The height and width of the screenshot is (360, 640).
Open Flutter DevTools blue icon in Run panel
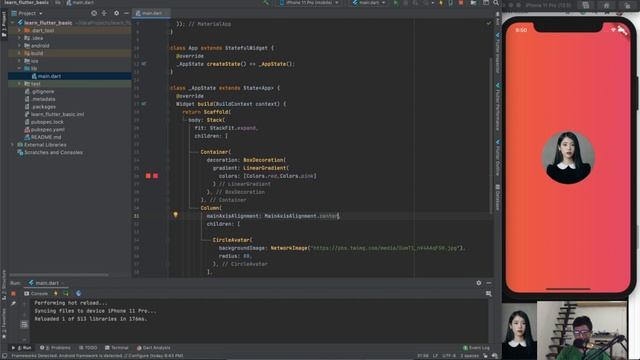point(78,293)
